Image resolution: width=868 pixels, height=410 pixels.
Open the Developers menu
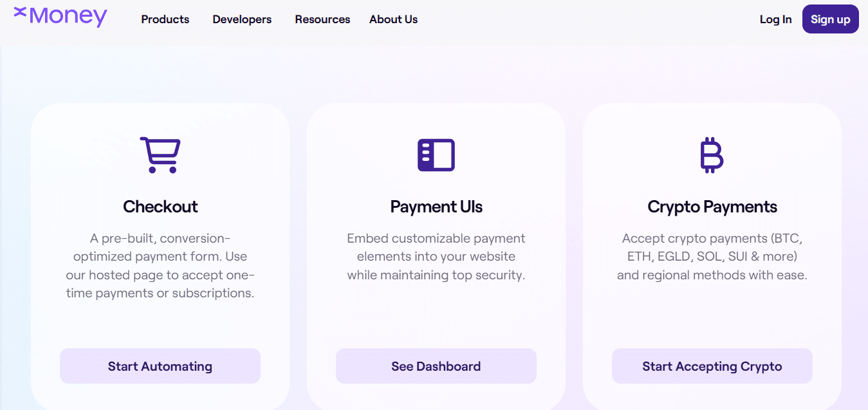[242, 19]
